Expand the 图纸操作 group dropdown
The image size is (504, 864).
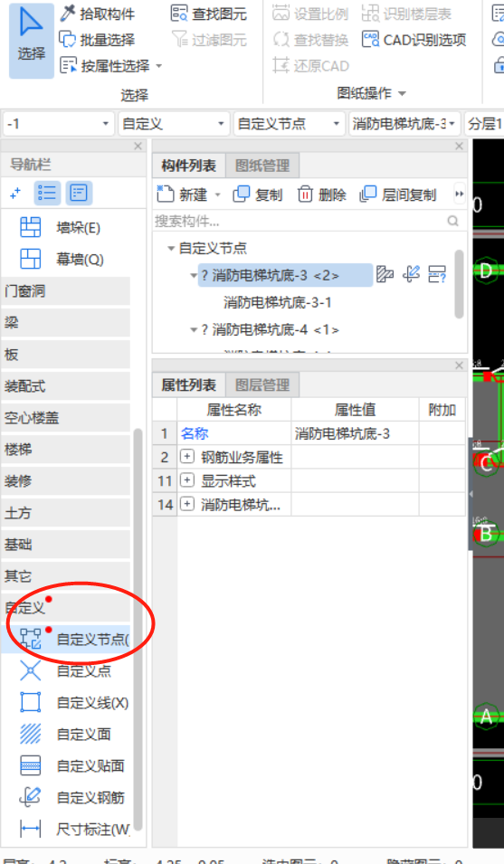[x=402, y=94]
